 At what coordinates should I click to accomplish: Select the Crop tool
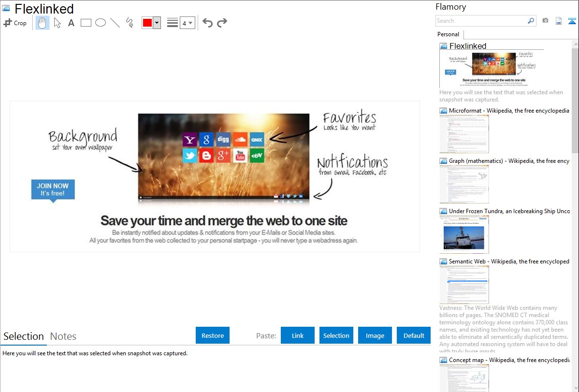(15, 23)
